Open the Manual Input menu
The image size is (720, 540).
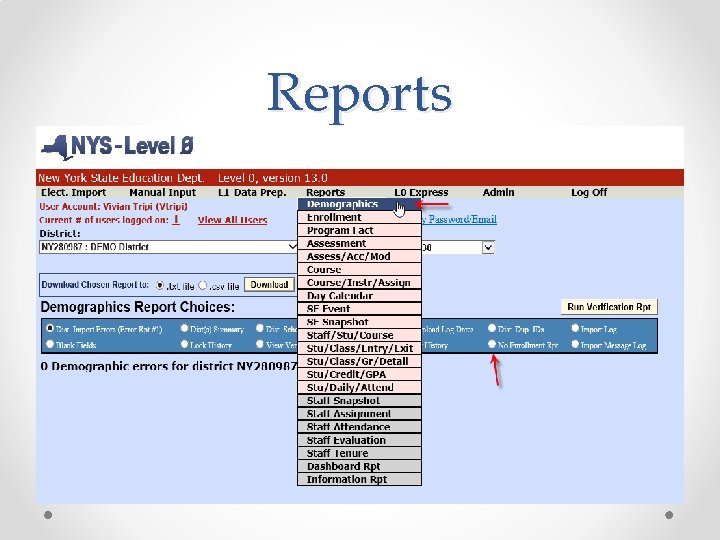(x=163, y=192)
